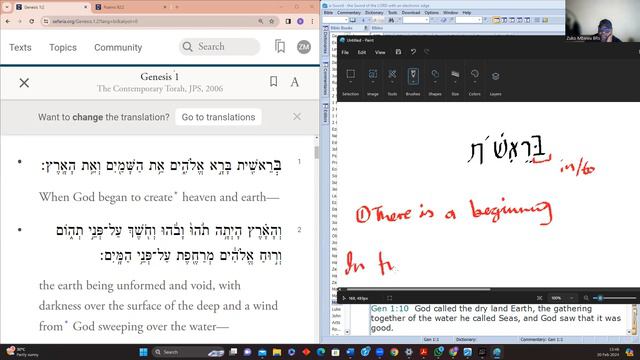
Task: Adjust the Paint zoom slider
Action: click(614, 298)
